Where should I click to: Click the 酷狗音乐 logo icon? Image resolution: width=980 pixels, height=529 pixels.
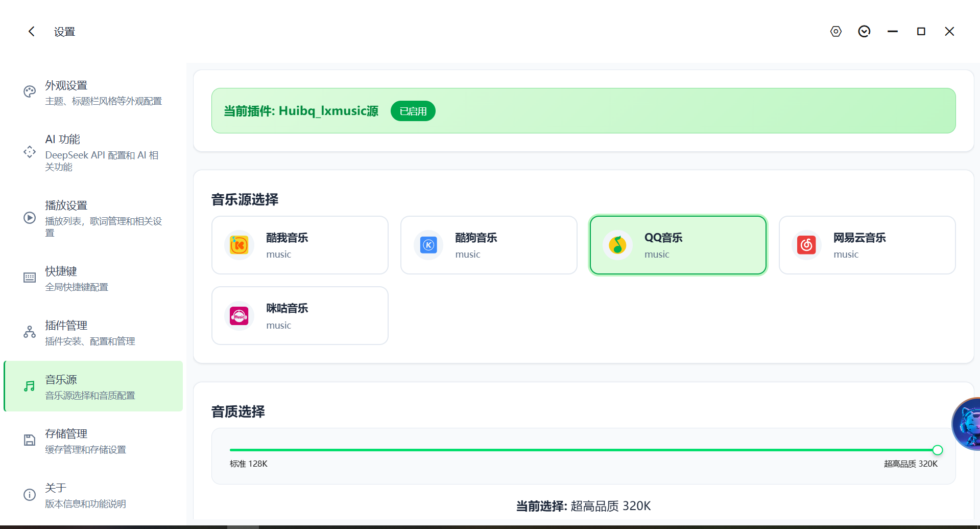[428, 245]
